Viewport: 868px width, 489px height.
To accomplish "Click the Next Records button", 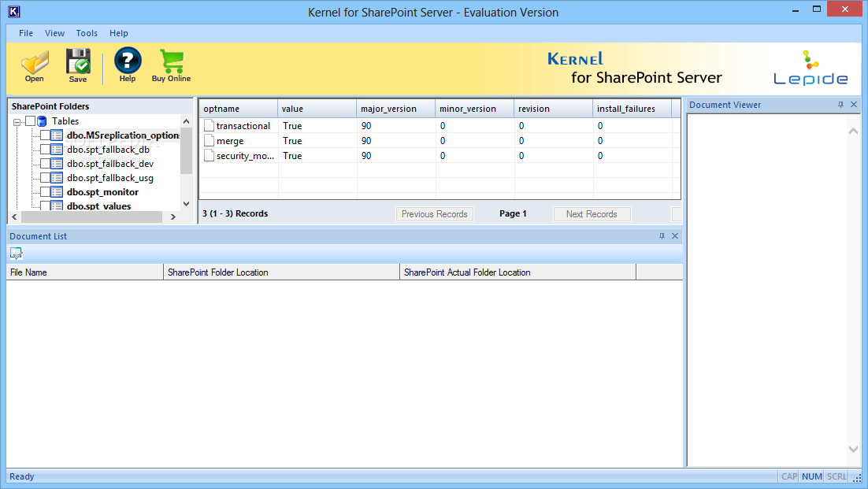I will click(592, 214).
